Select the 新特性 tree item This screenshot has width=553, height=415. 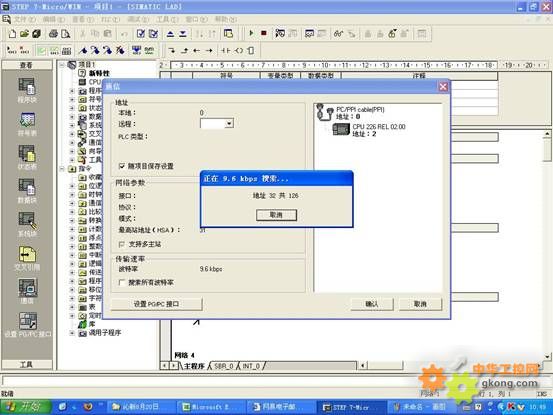click(x=99, y=73)
